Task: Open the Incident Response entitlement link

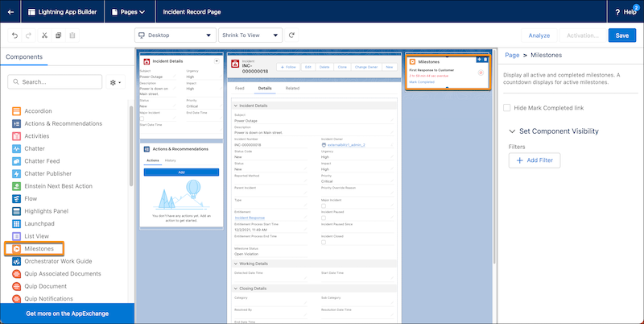Action: click(250, 218)
